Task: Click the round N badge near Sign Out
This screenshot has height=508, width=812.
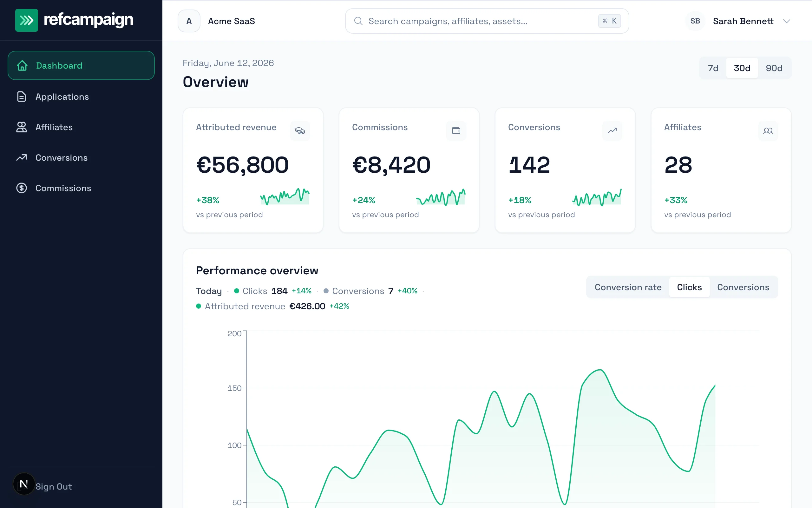Action: click(24, 484)
